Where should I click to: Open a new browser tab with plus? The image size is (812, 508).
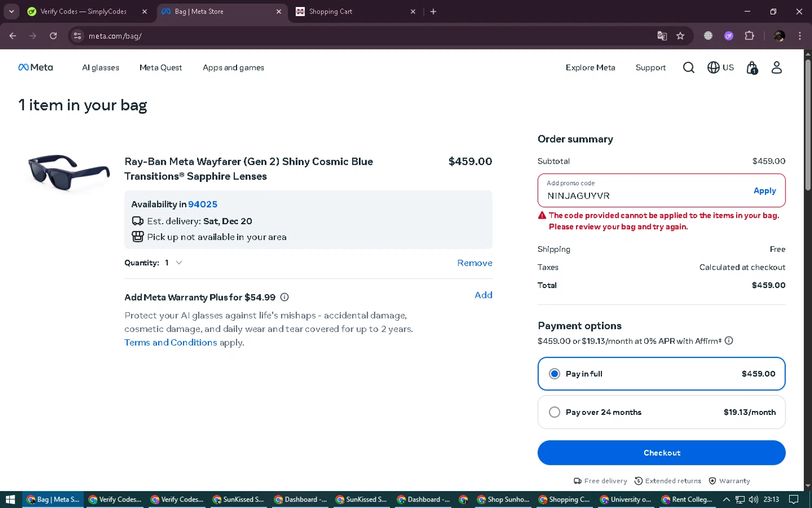[x=433, y=11]
